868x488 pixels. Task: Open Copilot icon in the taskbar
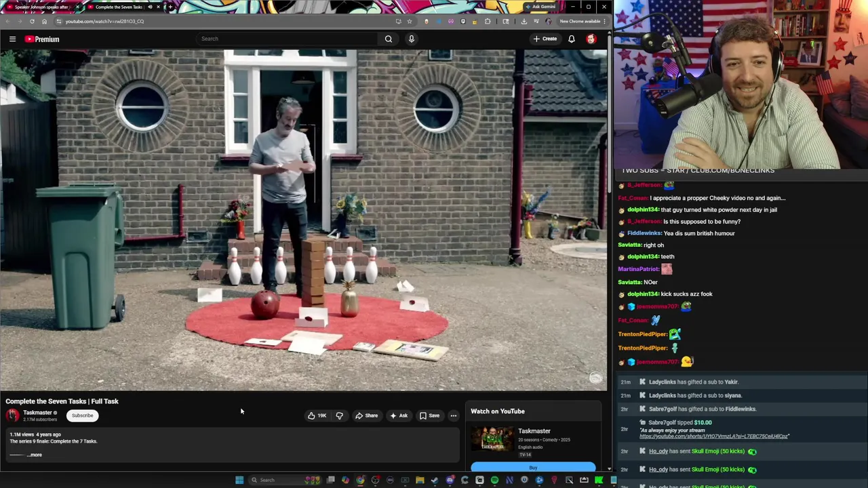[x=345, y=480]
